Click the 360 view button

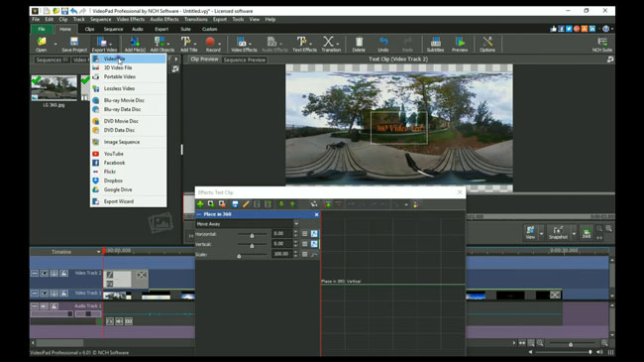[587, 233]
